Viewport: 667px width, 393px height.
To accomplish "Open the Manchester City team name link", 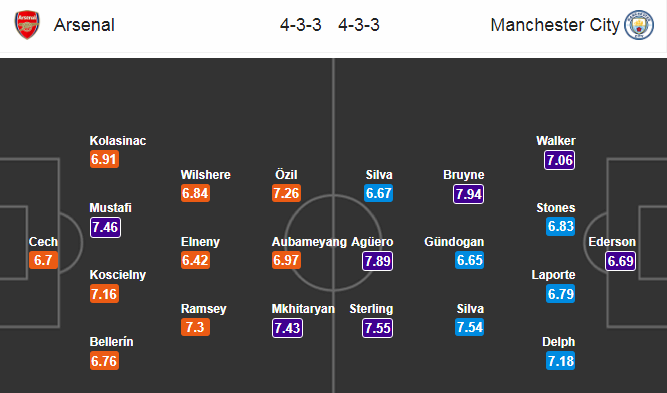I will click(555, 25).
